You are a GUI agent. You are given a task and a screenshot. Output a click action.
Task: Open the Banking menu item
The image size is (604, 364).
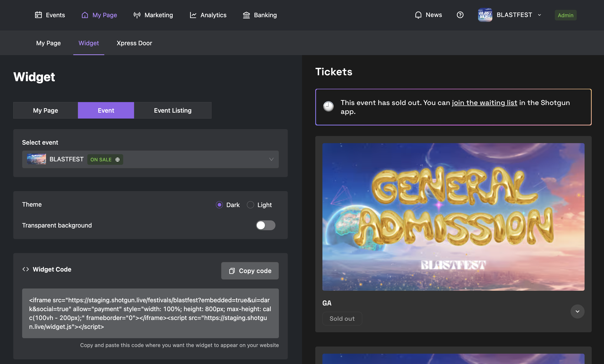260,15
